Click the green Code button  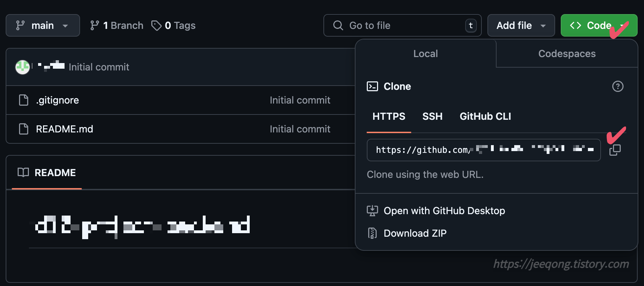pyautogui.click(x=599, y=25)
